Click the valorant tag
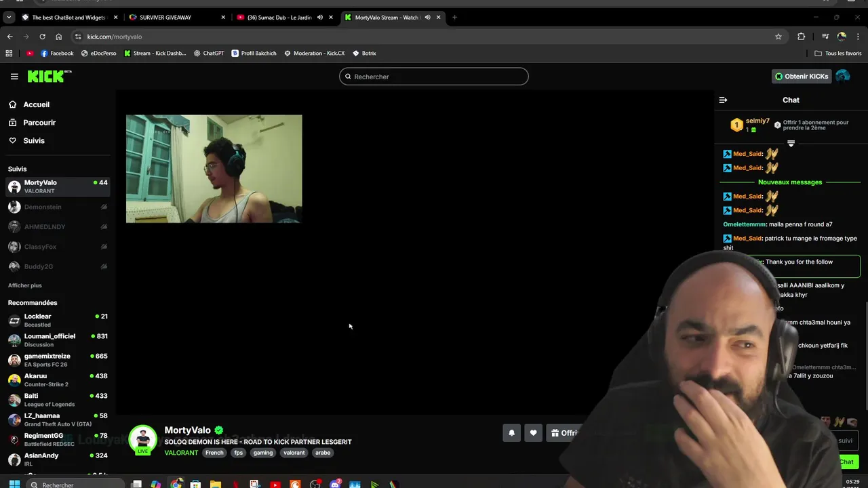The image size is (868, 488). 294,453
